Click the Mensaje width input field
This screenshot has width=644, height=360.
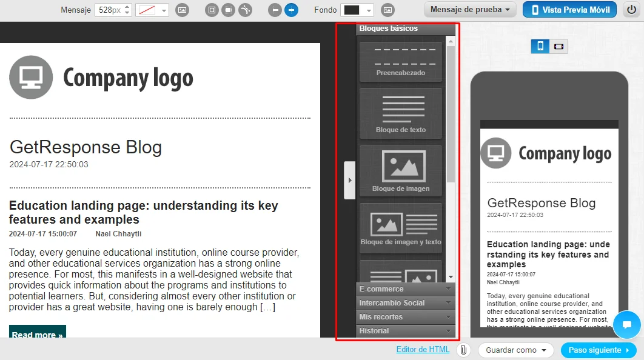point(109,10)
